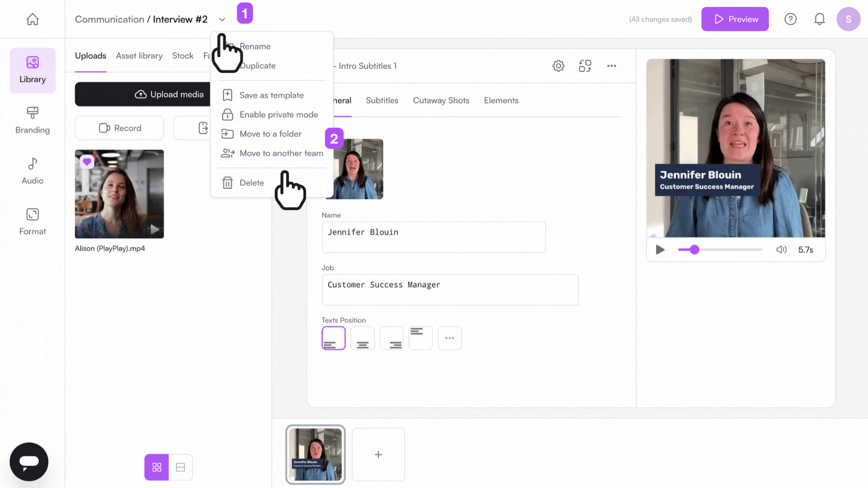Select the first scene thumbnail in timeline
This screenshot has width=868, height=488.
(x=316, y=454)
